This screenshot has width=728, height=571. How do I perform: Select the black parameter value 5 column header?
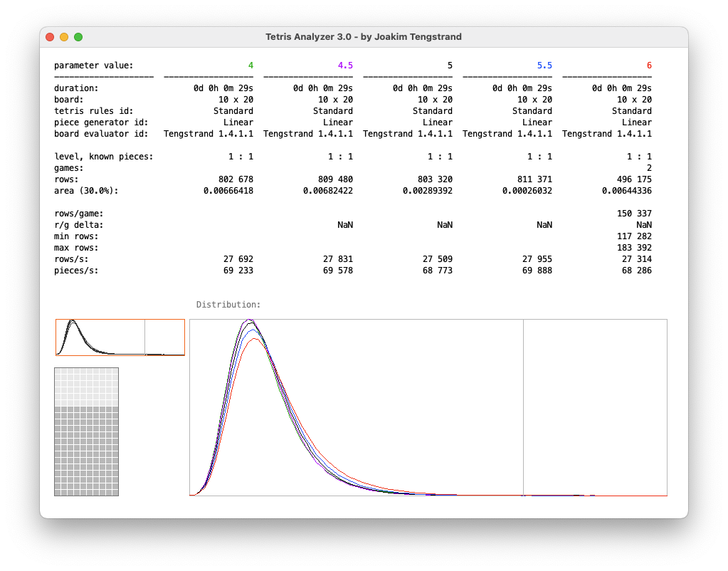[x=449, y=65]
